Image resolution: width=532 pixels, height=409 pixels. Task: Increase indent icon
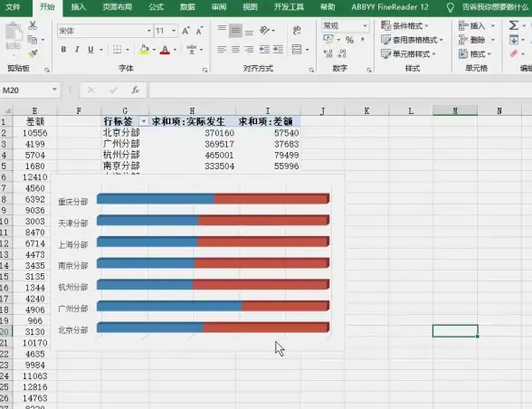pos(278,50)
